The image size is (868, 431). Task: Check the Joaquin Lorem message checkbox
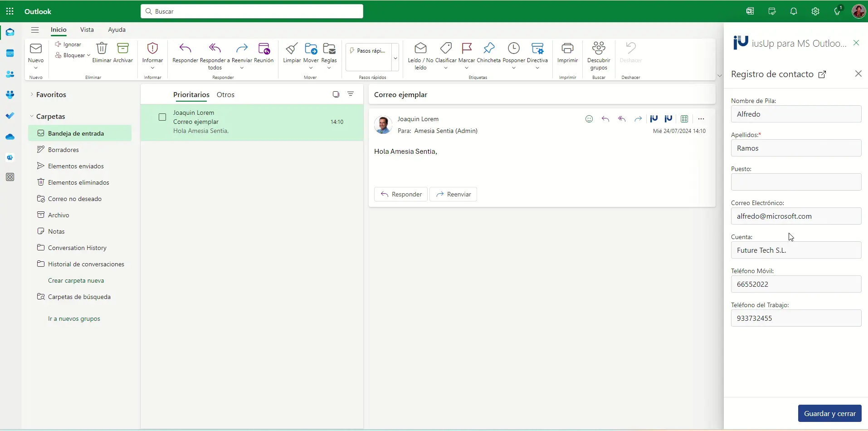coord(162,118)
